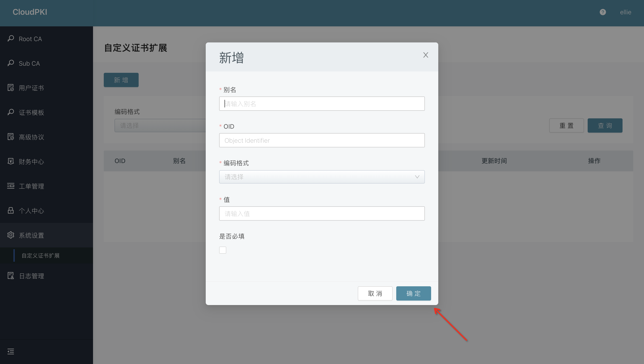Viewport: 644px width, 364px height.
Task: Click the Root CA sidebar search icon
Action: (x=11, y=38)
